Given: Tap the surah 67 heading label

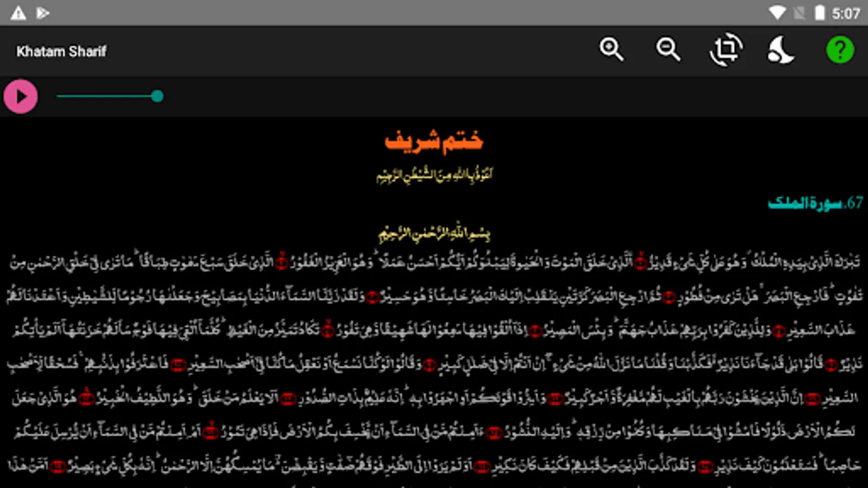Looking at the screenshot, I should [815, 203].
